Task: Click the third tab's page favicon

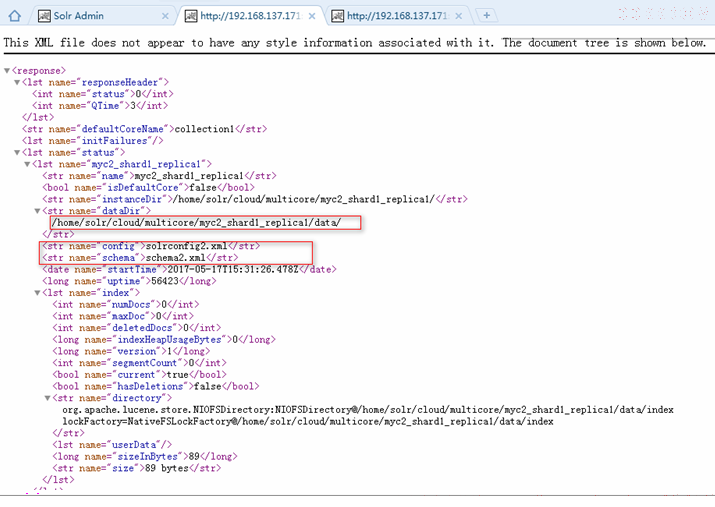Action: coord(337,16)
